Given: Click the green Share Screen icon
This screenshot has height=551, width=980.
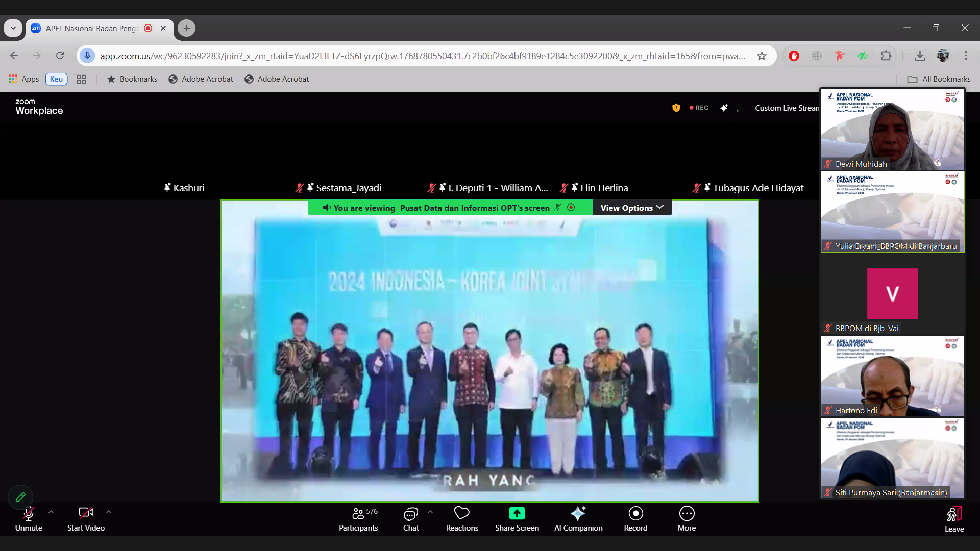Looking at the screenshot, I should pyautogui.click(x=517, y=513).
